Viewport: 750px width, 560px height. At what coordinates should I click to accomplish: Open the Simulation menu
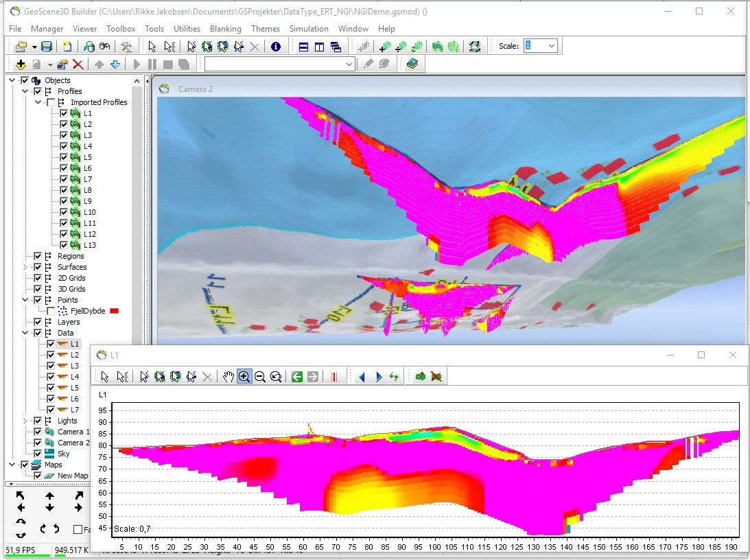(x=309, y=28)
